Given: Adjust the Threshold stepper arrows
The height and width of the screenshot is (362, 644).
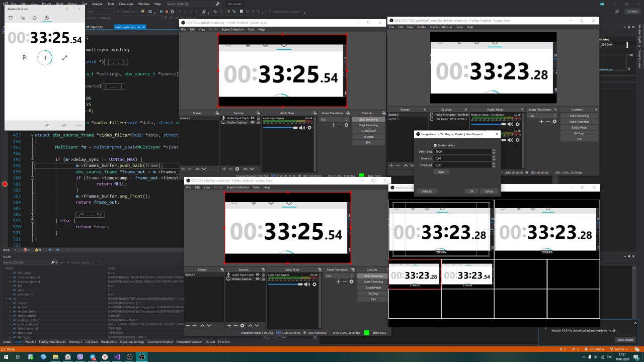Looking at the screenshot, I should (494, 165).
